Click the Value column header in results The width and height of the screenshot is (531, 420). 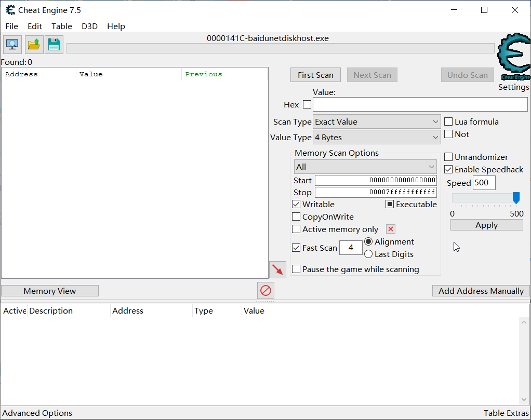[x=129, y=74]
